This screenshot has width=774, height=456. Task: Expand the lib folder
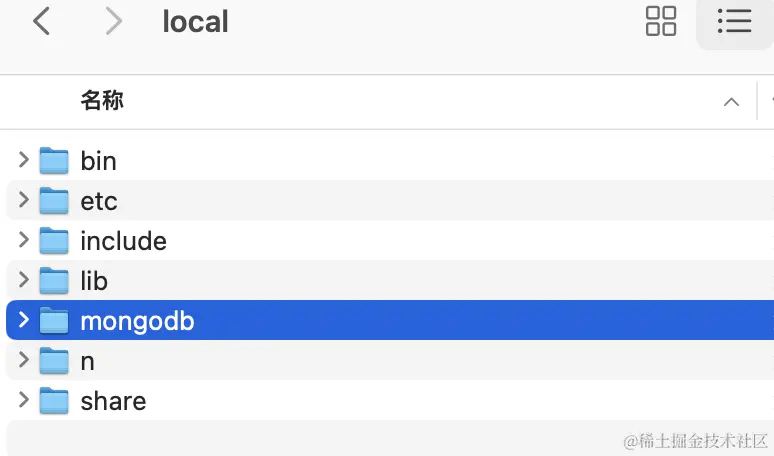(23, 279)
